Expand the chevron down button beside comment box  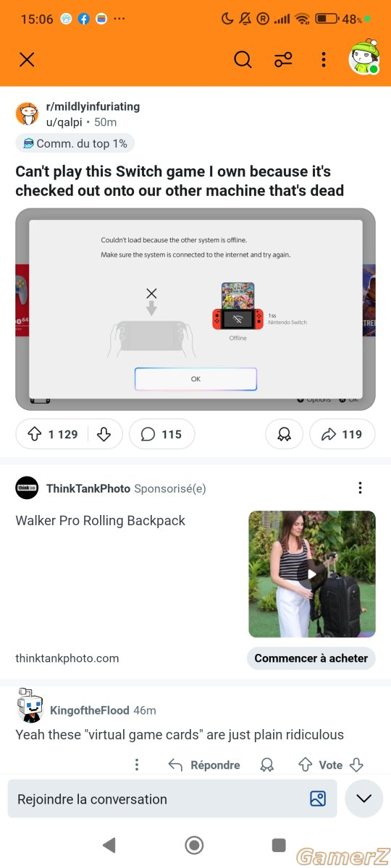click(364, 799)
